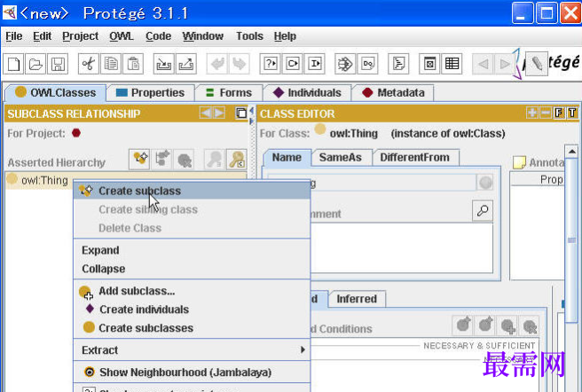
Task: Select the SameAs tab
Action: 341,157
